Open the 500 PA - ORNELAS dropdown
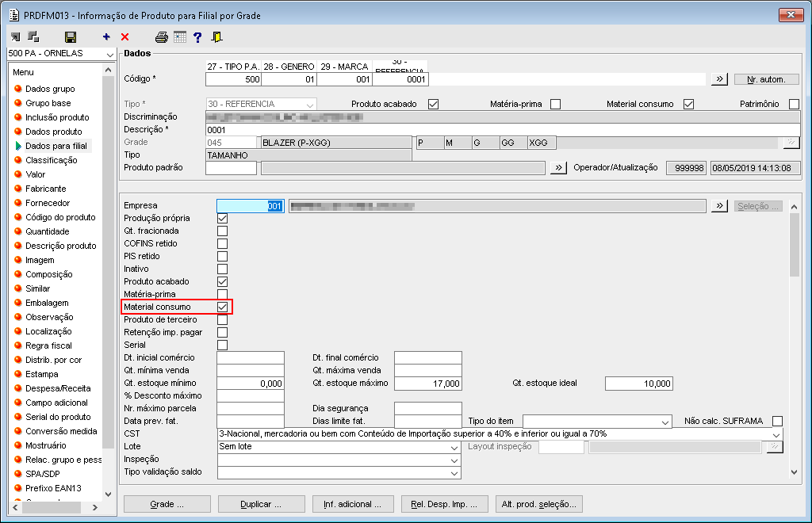Viewport: 812px width, 523px height. pyautogui.click(x=109, y=54)
